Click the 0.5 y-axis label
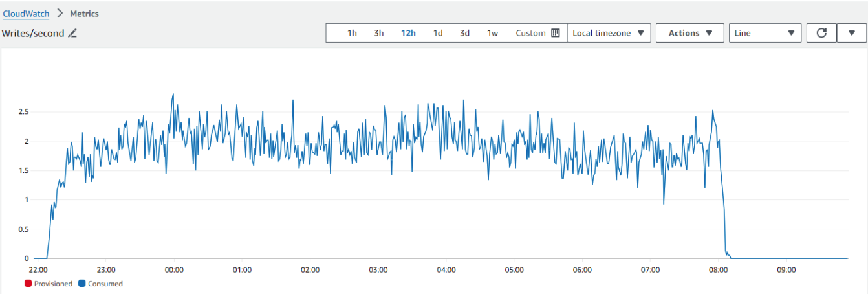Image resolution: width=868 pixels, height=294 pixels. [x=23, y=229]
